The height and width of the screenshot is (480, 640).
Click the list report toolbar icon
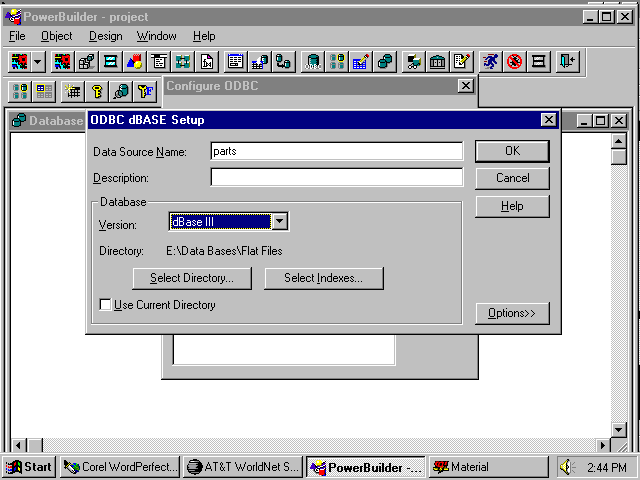(x=236, y=62)
